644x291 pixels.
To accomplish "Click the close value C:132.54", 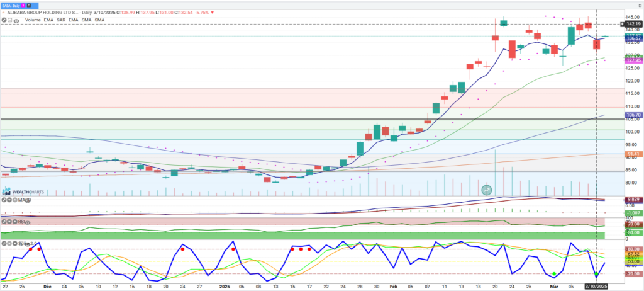I will (x=184, y=13).
